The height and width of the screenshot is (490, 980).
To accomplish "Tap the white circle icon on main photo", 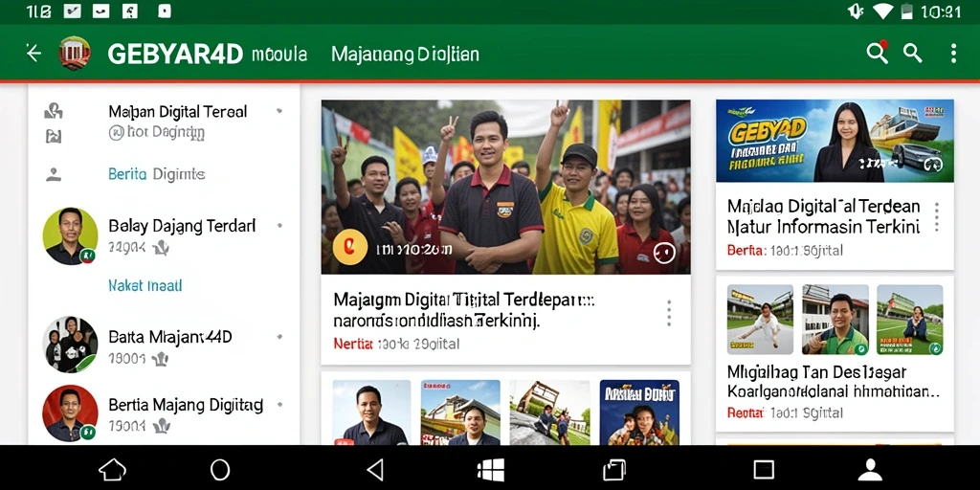I will coord(664,253).
